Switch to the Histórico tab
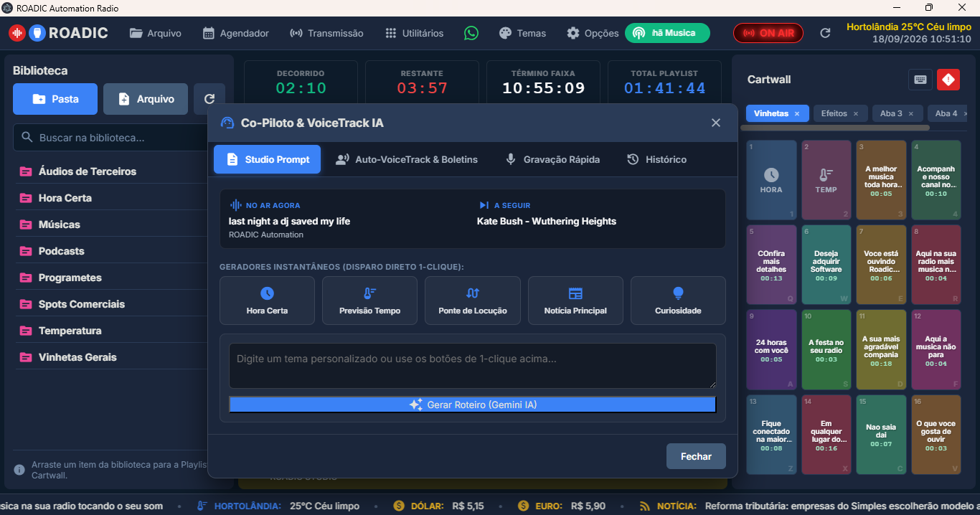Image resolution: width=980 pixels, height=515 pixels. [656, 159]
